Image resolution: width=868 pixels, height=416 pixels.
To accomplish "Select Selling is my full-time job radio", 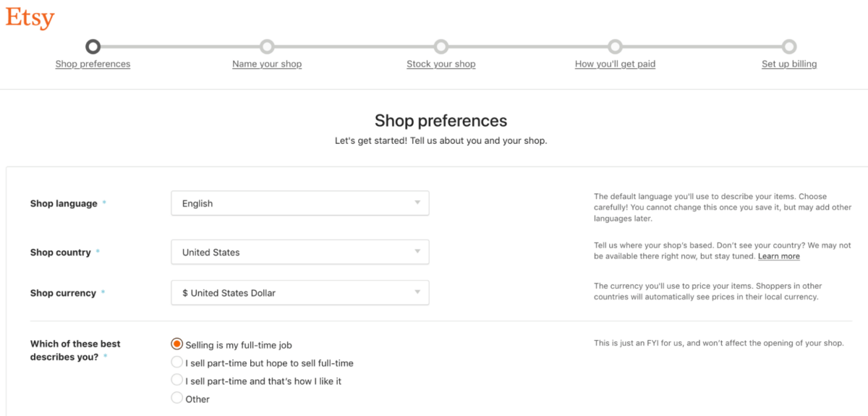I will pos(177,344).
